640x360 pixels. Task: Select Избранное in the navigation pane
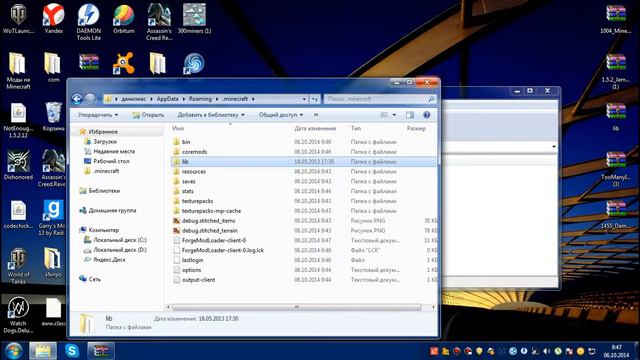(x=103, y=131)
